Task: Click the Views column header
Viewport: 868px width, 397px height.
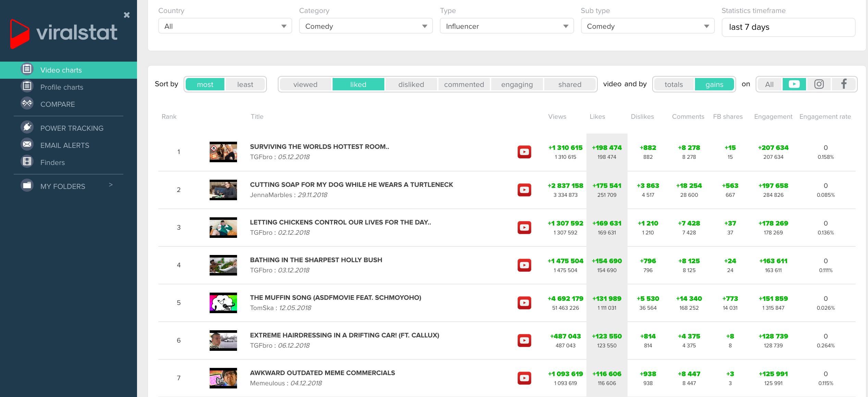Action: tap(557, 116)
